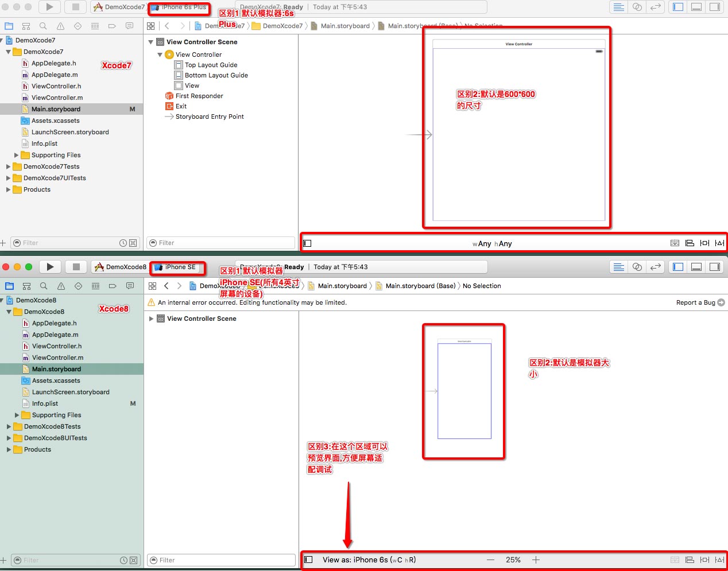
Task: Open the iPhone SE device selector
Action: [176, 267]
